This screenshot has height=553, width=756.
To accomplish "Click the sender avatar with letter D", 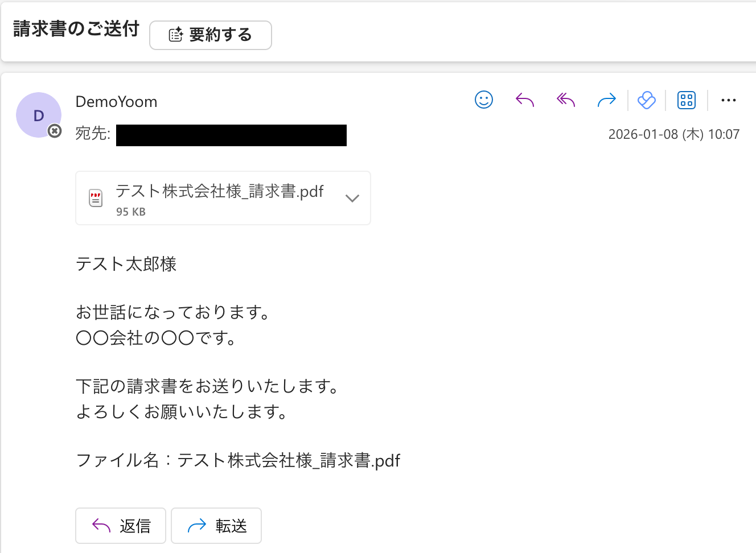I will tap(39, 115).
